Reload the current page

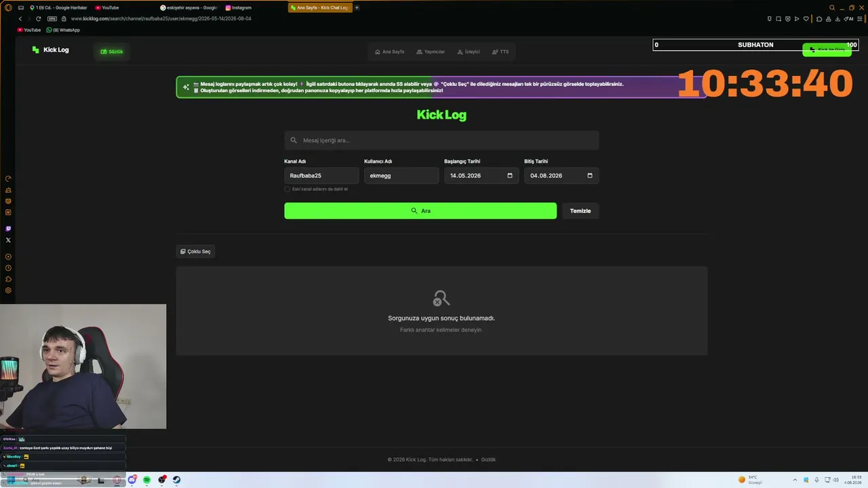coord(39,18)
